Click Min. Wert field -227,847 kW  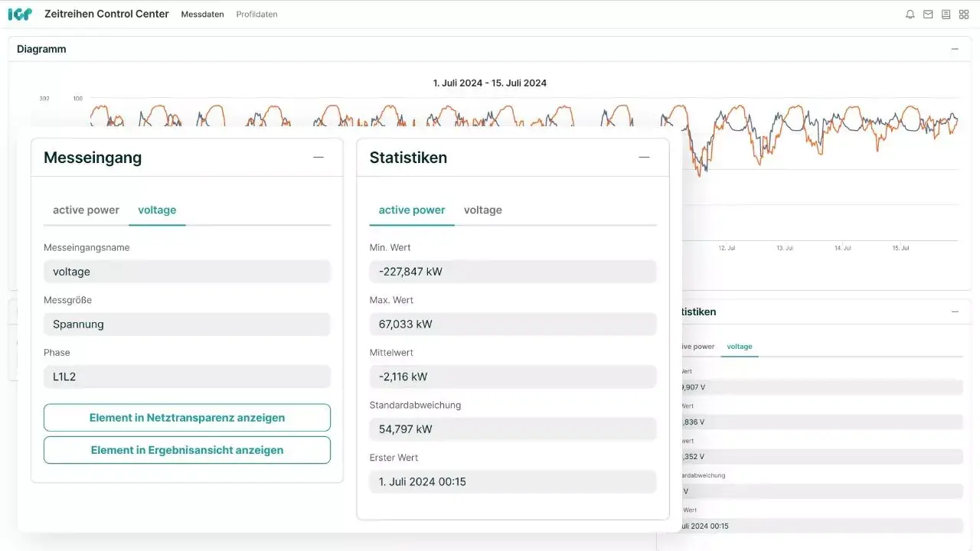513,272
